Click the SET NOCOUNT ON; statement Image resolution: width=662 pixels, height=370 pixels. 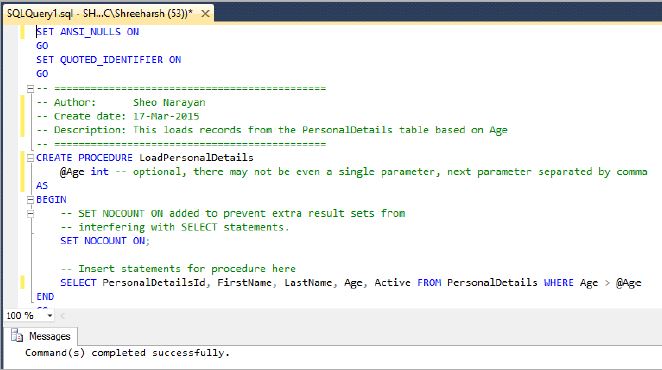coord(105,241)
